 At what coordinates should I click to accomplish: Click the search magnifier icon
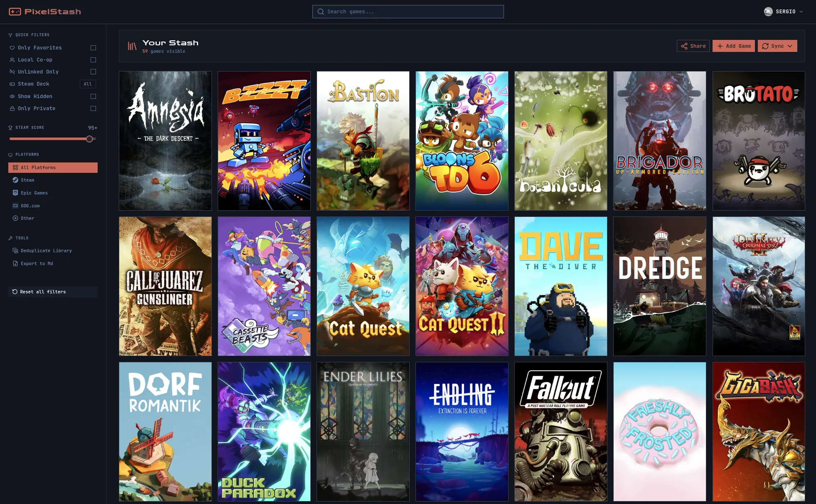pos(321,12)
